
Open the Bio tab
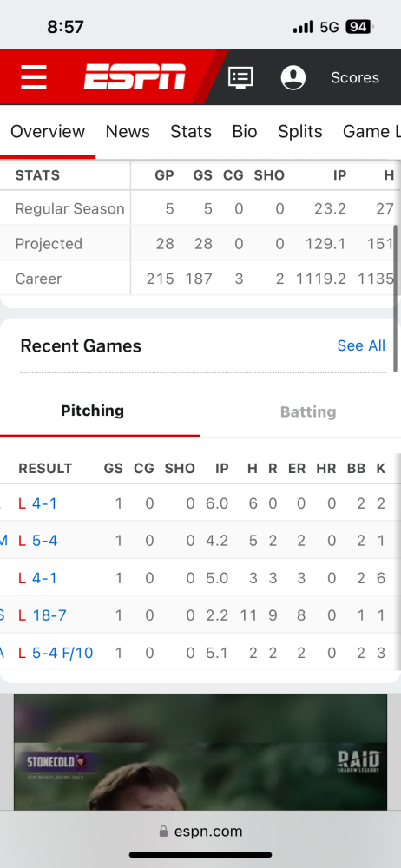coord(244,131)
